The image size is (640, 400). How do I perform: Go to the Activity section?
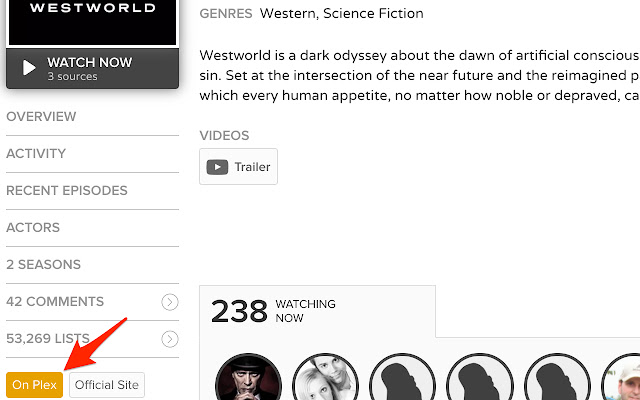(x=36, y=154)
